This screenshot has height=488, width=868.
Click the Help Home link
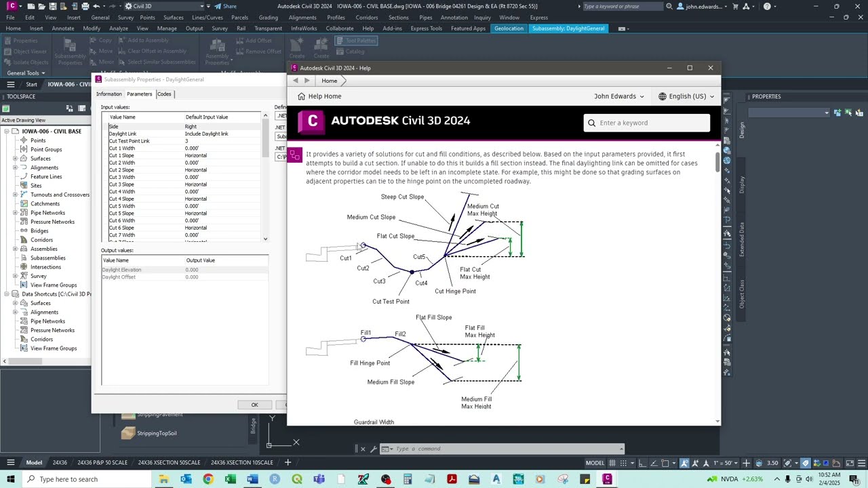pyautogui.click(x=319, y=96)
